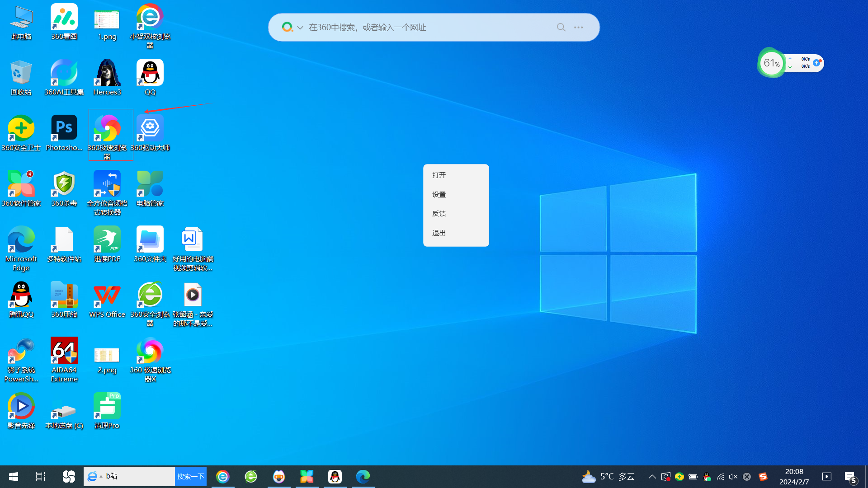This screenshot has height=488, width=868.
Task: Open Microsoft Edge from the taskbar
Action: pos(363,477)
